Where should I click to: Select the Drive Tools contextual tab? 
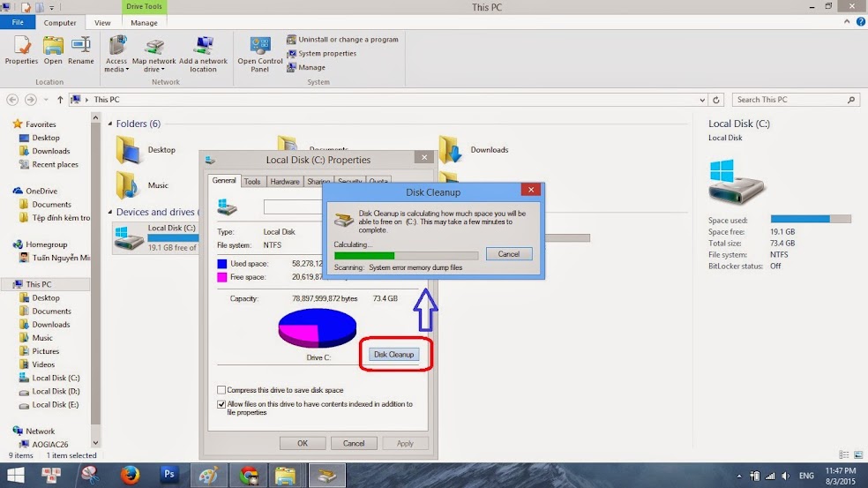point(144,7)
